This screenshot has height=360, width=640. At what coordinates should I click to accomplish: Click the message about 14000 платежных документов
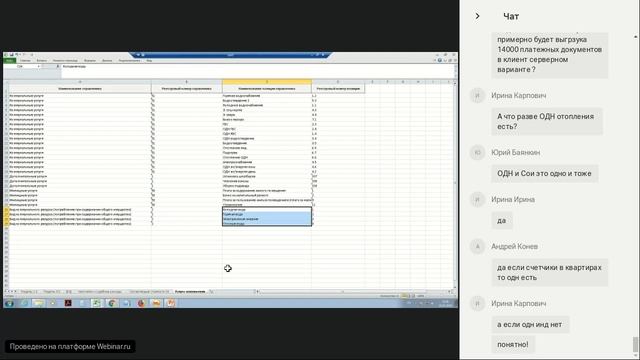pos(549,55)
